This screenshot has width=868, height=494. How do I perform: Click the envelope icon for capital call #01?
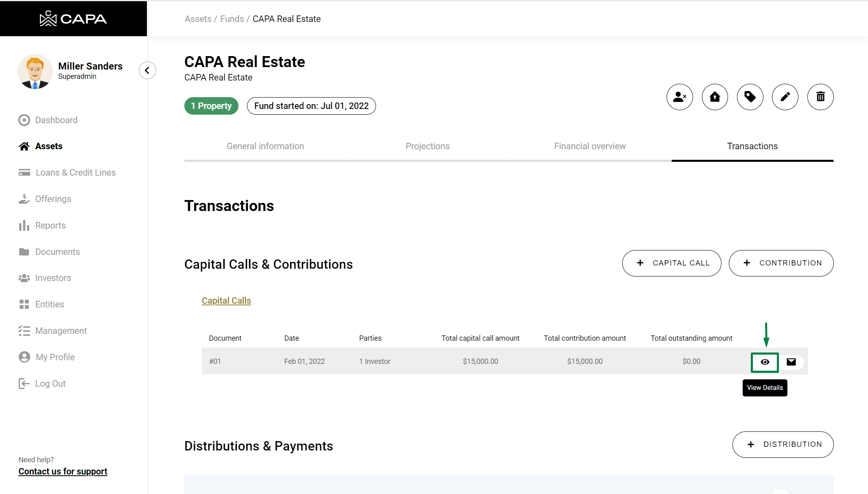(791, 362)
